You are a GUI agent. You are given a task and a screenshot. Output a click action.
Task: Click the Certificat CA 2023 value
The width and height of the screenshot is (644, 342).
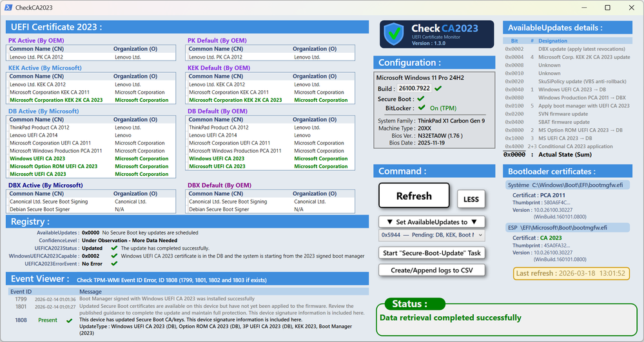pos(551,238)
